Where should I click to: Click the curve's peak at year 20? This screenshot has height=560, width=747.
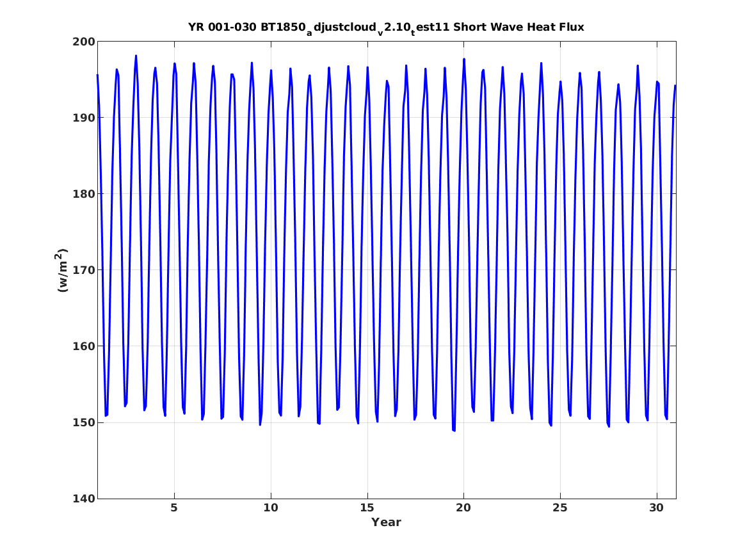coord(464,60)
